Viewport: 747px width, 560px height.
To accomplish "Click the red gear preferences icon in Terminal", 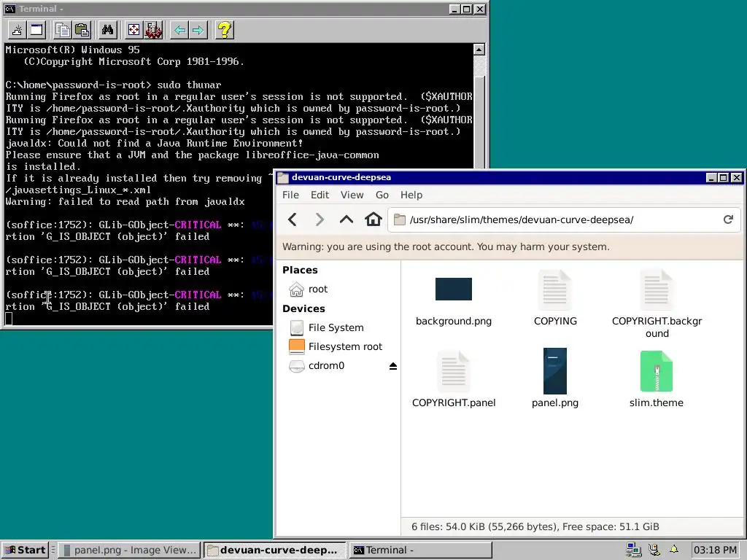I will click(x=153, y=31).
